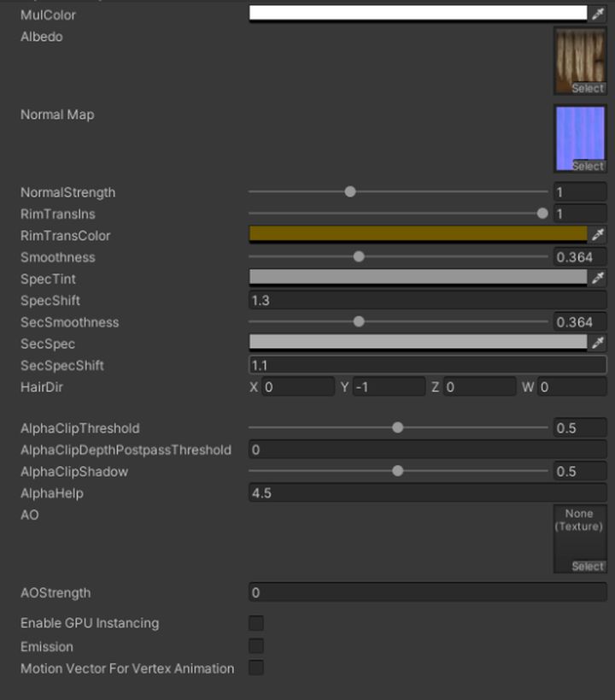Image resolution: width=615 pixels, height=700 pixels.
Task: Click the SpecShift property label
Action: [x=50, y=301]
